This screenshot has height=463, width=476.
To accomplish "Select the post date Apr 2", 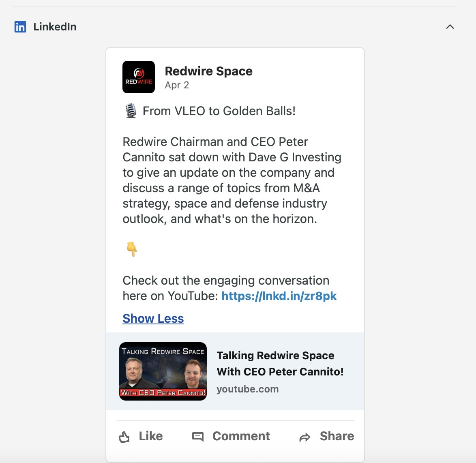I will coord(177,85).
